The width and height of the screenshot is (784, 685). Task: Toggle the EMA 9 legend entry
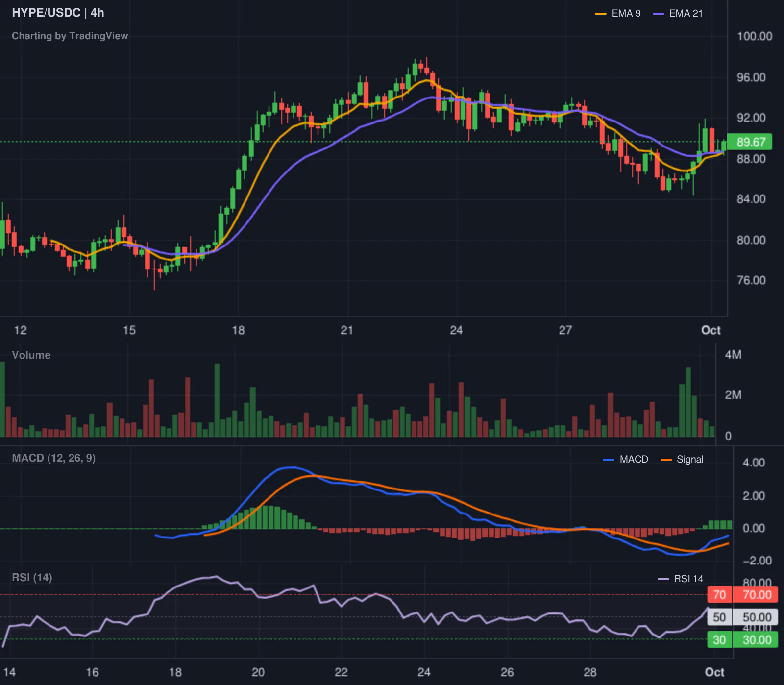tap(618, 13)
